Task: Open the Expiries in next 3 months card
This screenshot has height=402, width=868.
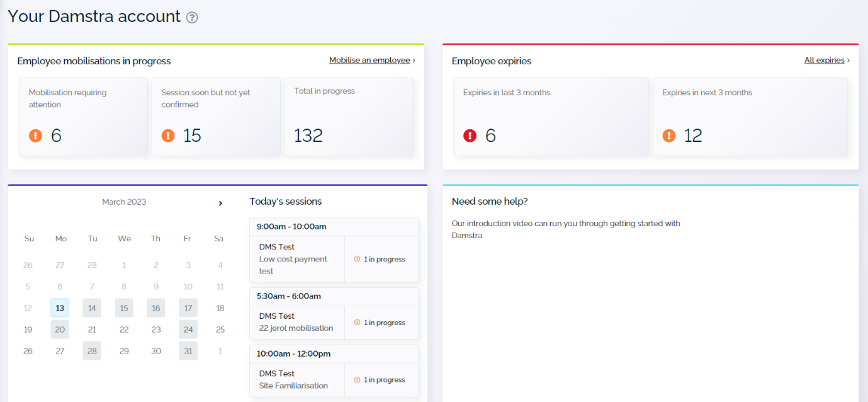Action: tap(750, 117)
